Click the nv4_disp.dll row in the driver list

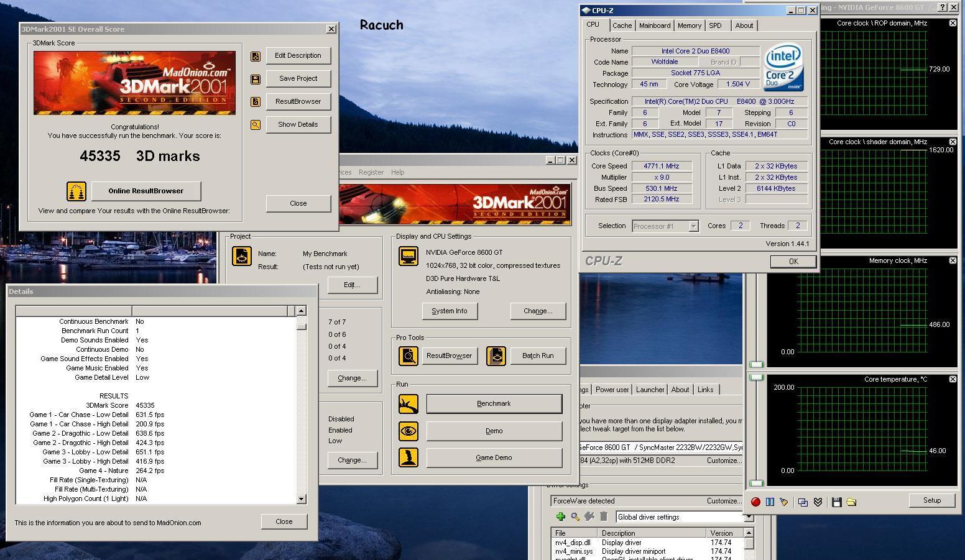point(647,543)
